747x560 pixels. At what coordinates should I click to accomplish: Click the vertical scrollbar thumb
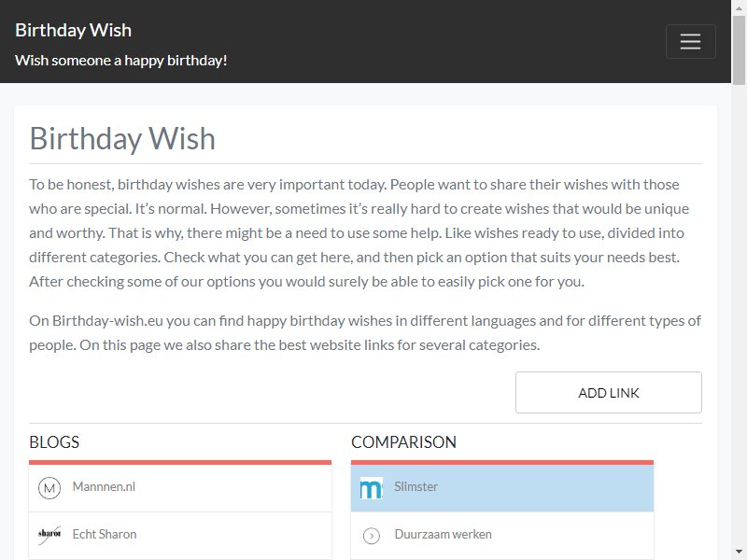coord(739,50)
